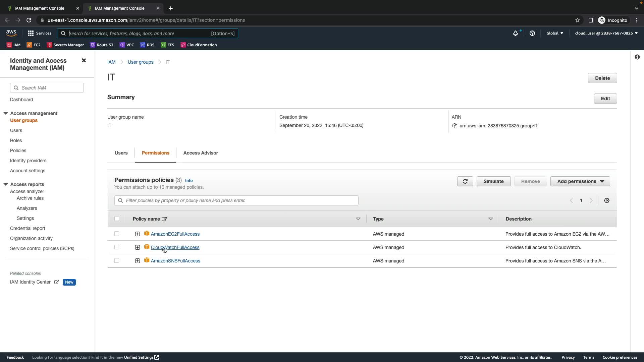The image size is (644, 362).
Task: Open the help question mark icon
Action: pyautogui.click(x=532, y=33)
